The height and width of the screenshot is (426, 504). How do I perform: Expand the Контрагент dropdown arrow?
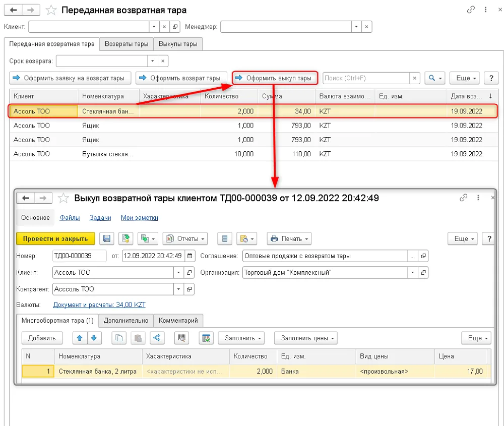(x=178, y=289)
